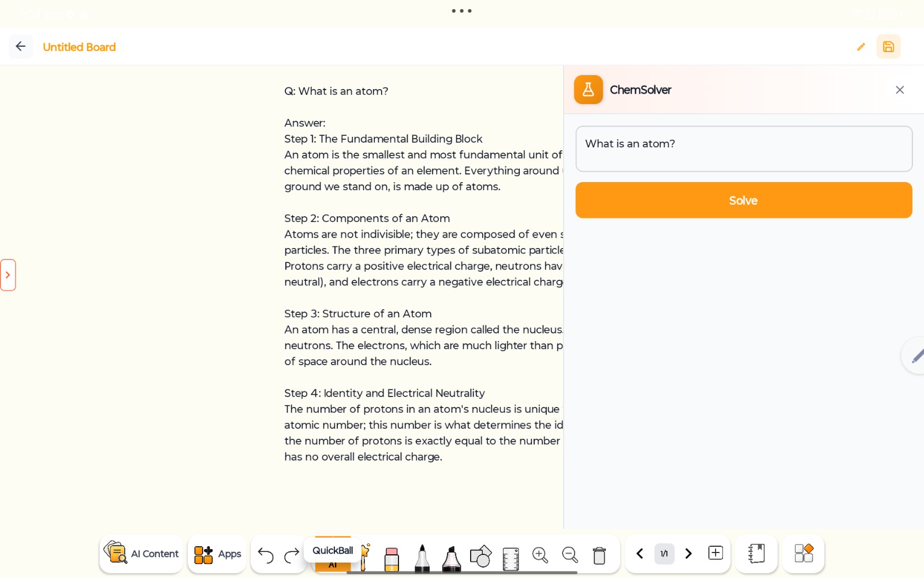The width and height of the screenshot is (924, 578).
Task: Click the trash bin to delete
Action: point(599,555)
